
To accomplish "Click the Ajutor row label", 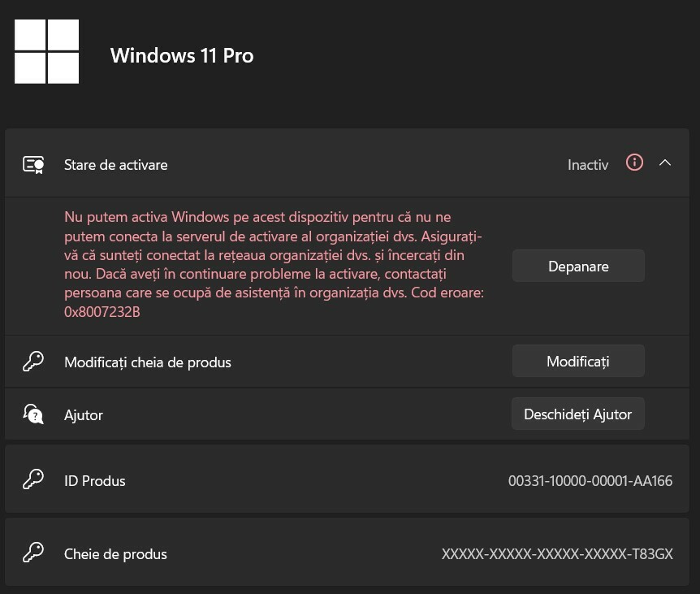I will 84,415.
